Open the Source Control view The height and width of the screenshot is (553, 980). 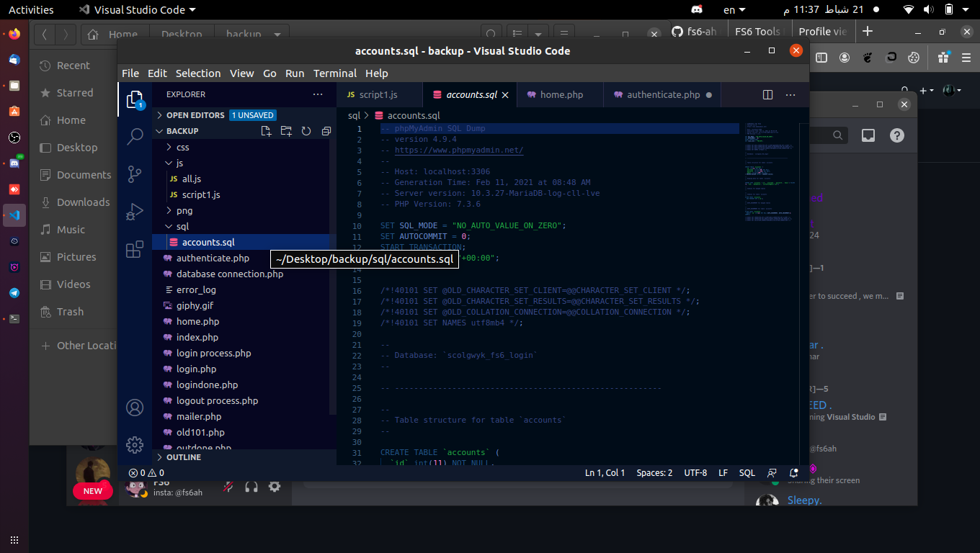click(135, 174)
